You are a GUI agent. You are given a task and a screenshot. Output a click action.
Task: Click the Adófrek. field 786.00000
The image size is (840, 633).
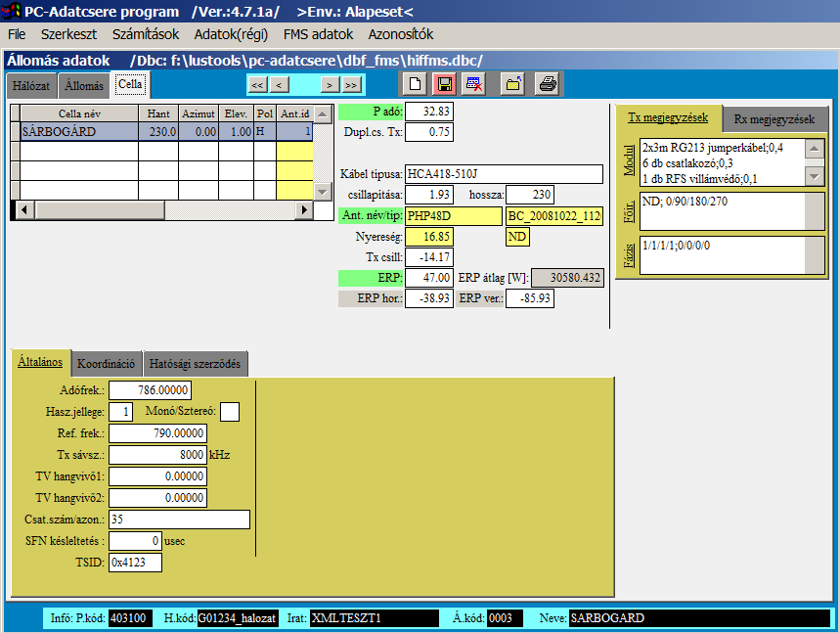coord(150,390)
